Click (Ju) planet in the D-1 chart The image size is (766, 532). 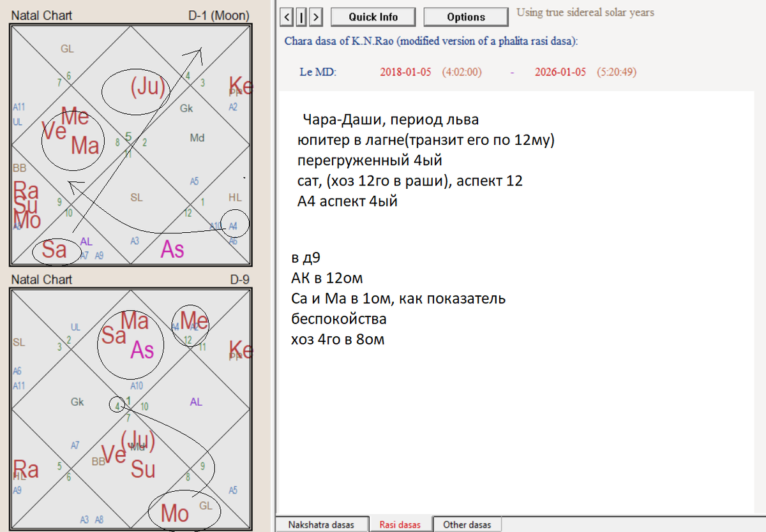click(x=147, y=87)
